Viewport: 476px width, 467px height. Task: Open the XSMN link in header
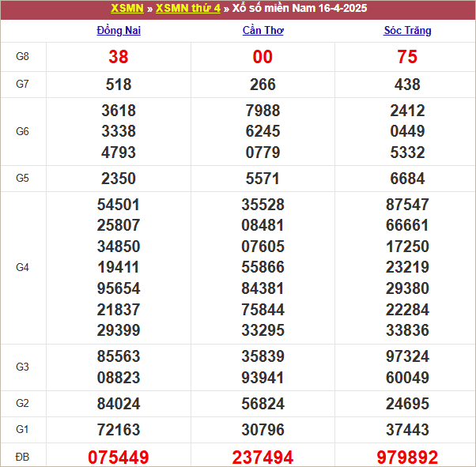pyautogui.click(x=127, y=8)
